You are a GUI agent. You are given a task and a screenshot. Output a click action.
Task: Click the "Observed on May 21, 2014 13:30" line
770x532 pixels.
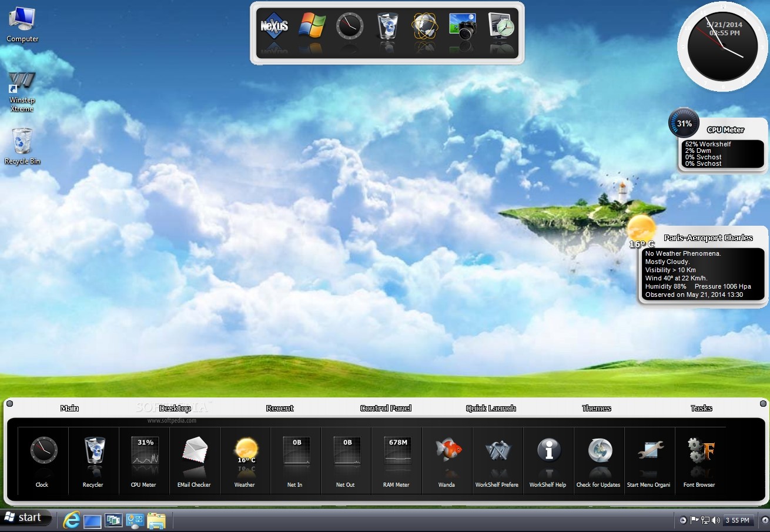tap(694, 295)
